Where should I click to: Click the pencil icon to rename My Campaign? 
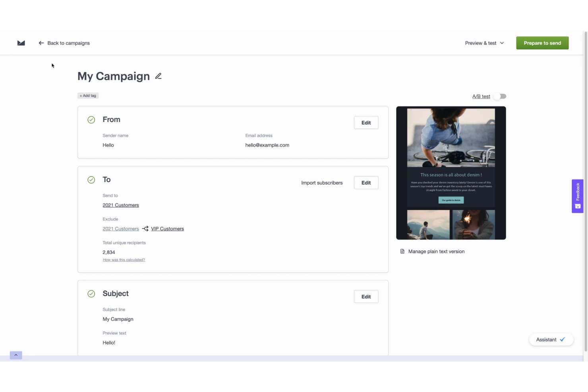coord(158,76)
